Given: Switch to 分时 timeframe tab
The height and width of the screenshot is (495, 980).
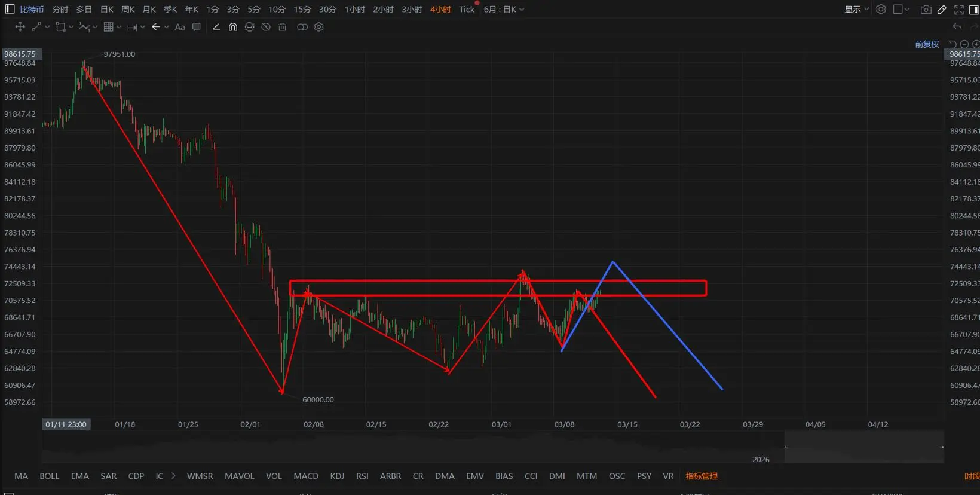Looking at the screenshot, I should pos(60,9).
